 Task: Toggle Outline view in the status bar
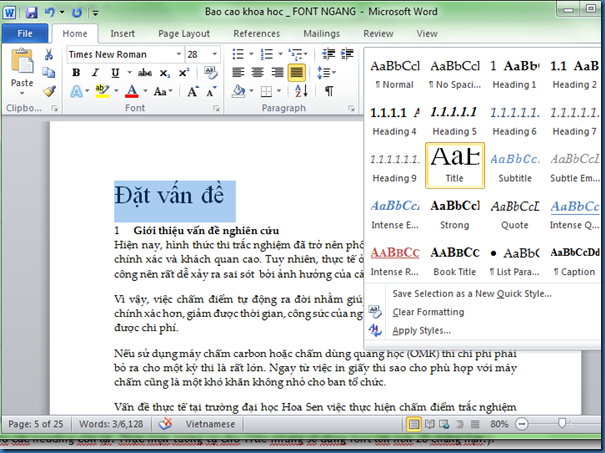click(x=460, y=424)
